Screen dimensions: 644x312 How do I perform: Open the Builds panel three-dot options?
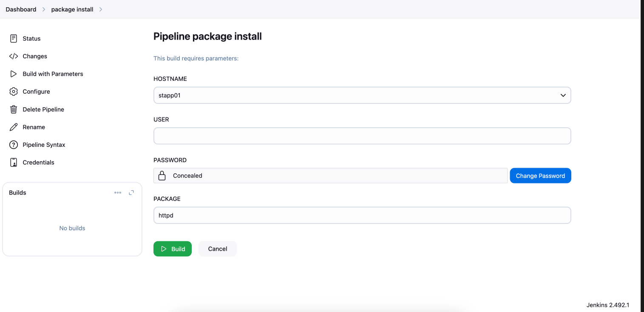tap(118, 193)
